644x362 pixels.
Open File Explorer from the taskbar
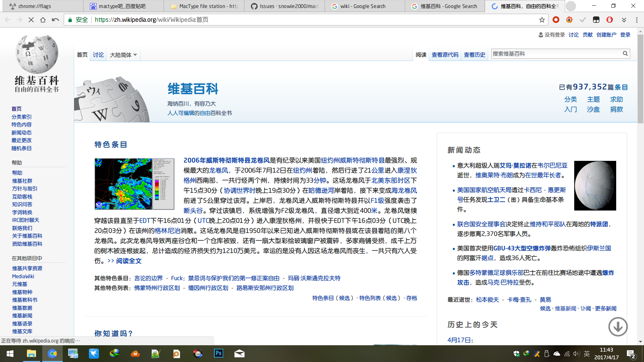[x=31, y=353]
